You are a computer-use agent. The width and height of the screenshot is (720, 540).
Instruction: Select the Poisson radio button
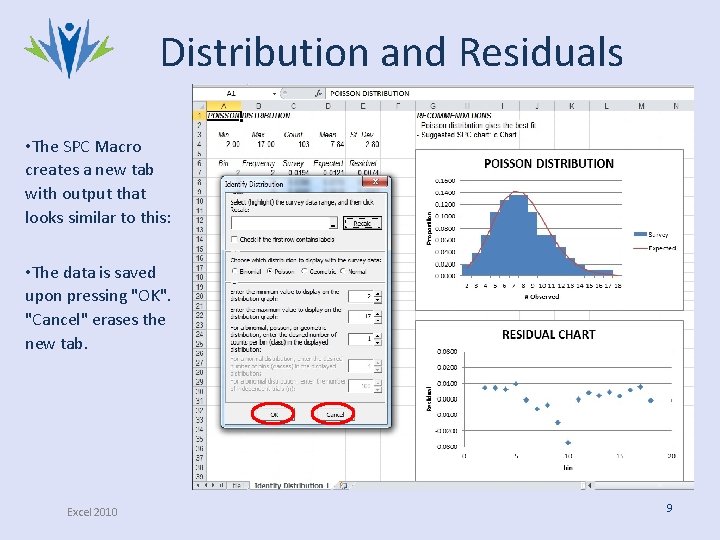[x=270, y=271]
